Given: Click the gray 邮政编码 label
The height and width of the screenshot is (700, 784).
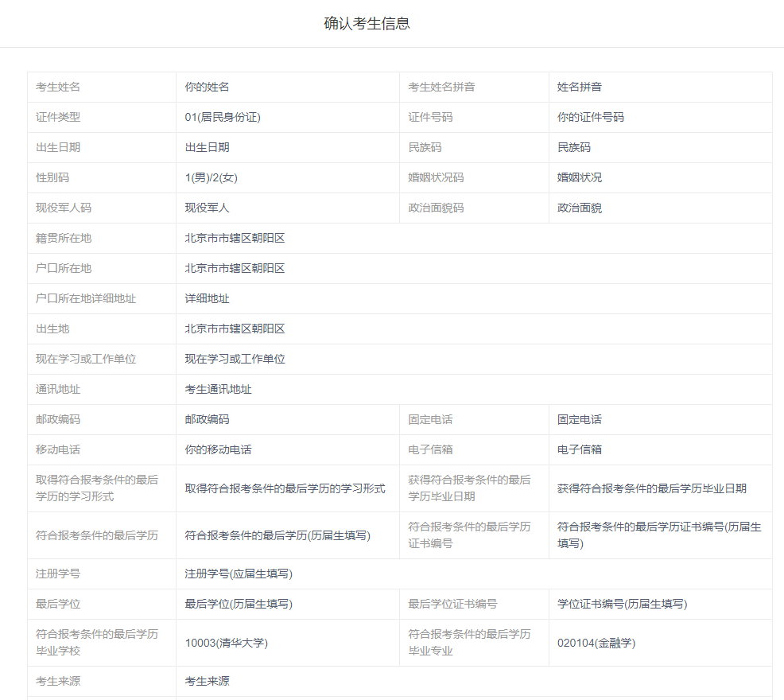Looking at the screenshot, I should pyautogui.click(x=58, y=419).
